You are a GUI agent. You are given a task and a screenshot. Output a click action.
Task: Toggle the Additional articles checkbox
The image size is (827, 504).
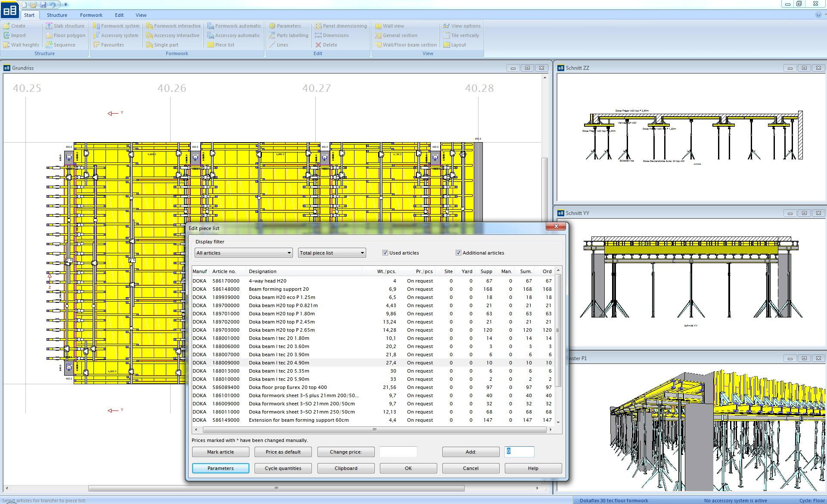[x=458, y=253]
